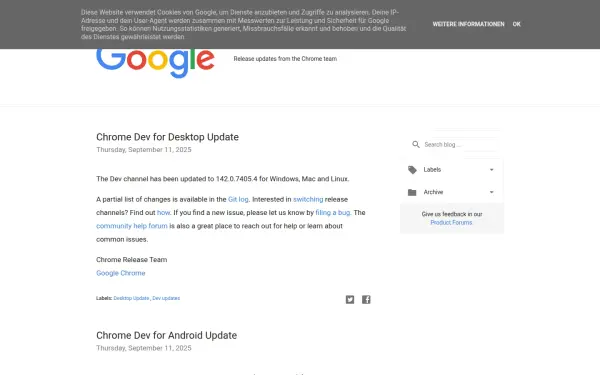The image size is (600, 375).
Task: Share the Desktop post on Facebook
Action: click(x=366, y=299)
